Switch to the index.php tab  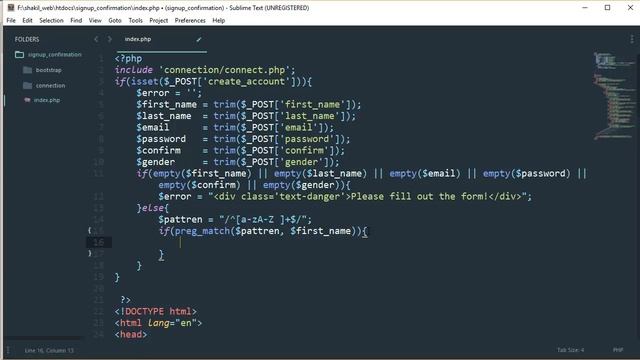tap(138, 39)
